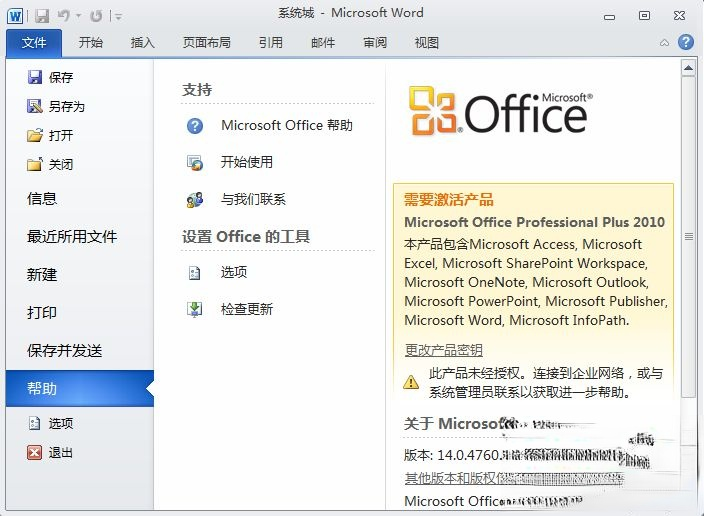Click the Save icon in quick access toolbar
The width and height of the screenshot is (704, 516).
pyautogui.click(x=42, y=15)
